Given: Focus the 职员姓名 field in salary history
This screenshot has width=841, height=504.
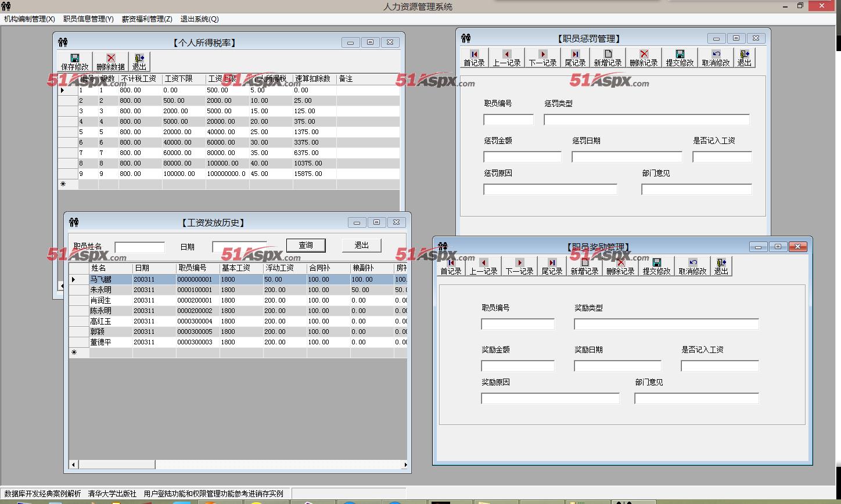Looking at the screenshot, I should (x=140, y=247).
